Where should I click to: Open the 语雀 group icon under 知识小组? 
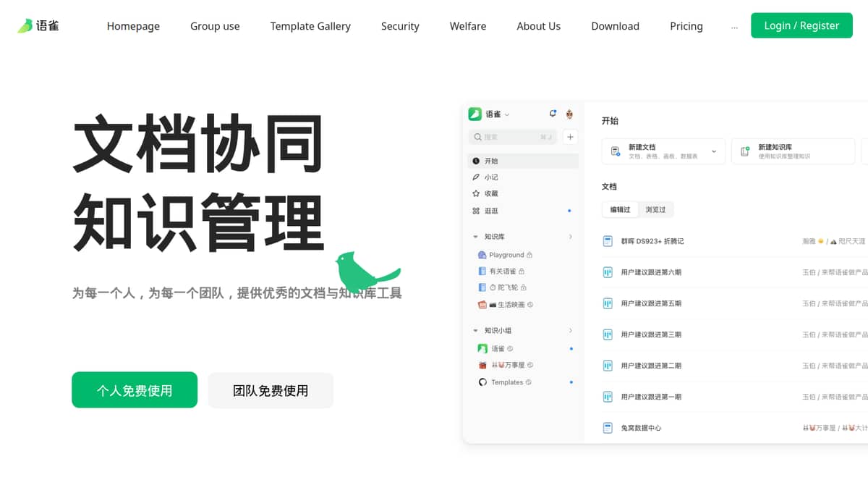tap(482, 349)
